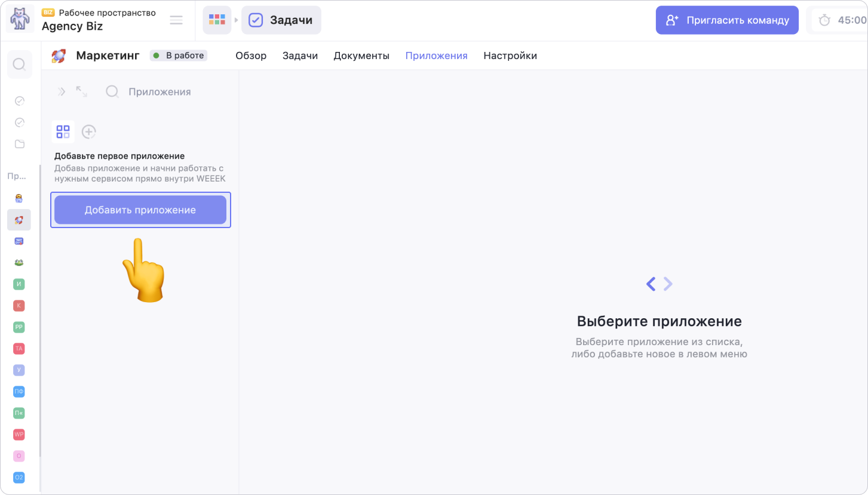Open the colorful services grid icon
868x495 pixels.
pos(217,20)
